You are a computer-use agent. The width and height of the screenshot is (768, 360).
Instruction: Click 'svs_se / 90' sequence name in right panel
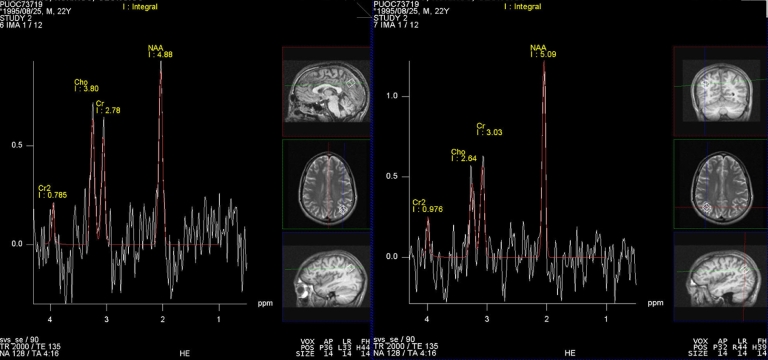[x=394, y=340]
